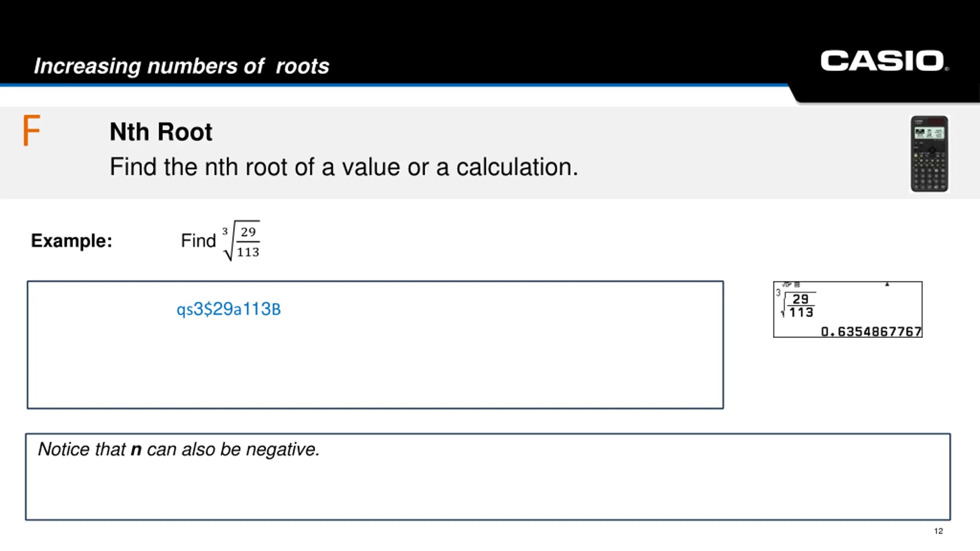Click the word Find before the formula

pos(198,241)
